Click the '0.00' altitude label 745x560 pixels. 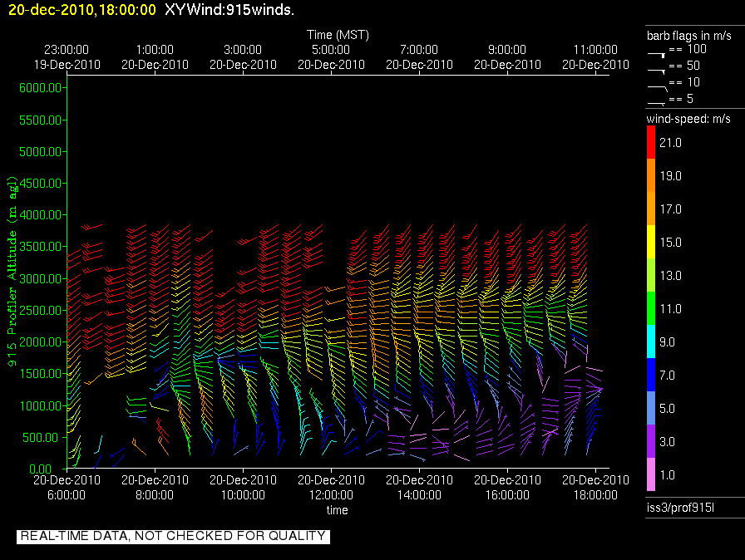[41, 469]
